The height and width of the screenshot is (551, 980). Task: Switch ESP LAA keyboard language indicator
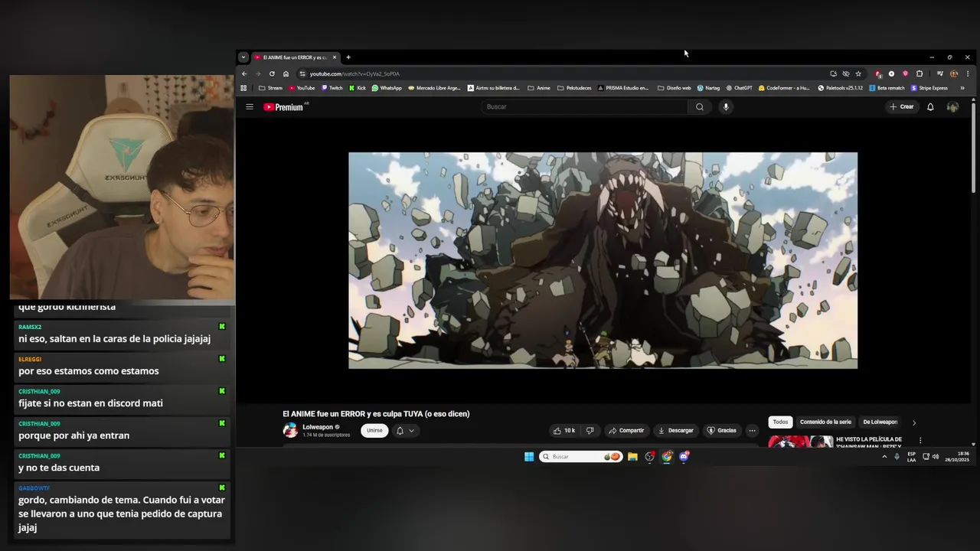click(911, 457)
